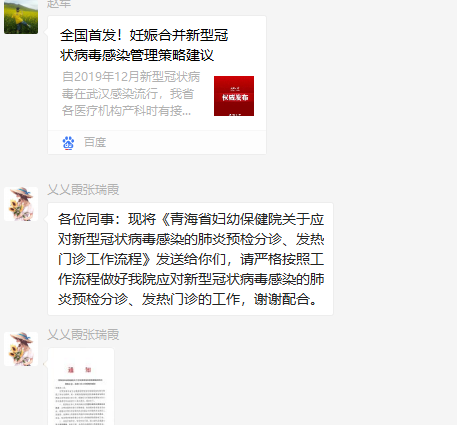Open the hat-girl avatar beside the text message
Screen dimensions: 457x425
point(21,204)
